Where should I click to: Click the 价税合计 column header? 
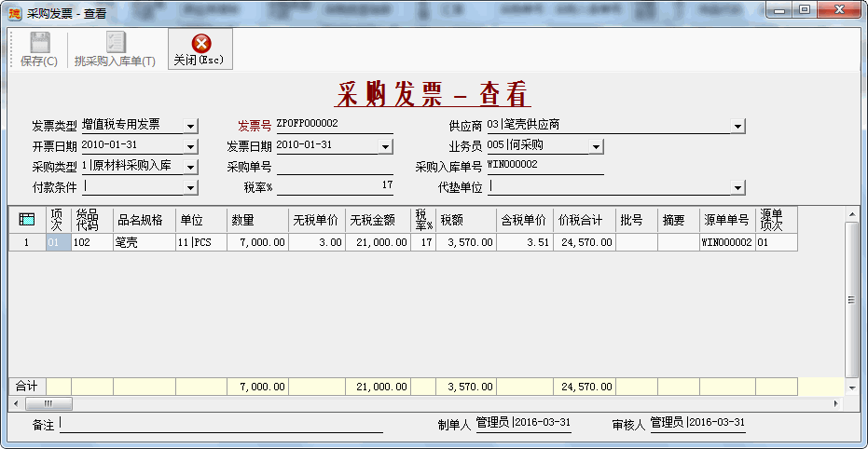click(585, 220)
